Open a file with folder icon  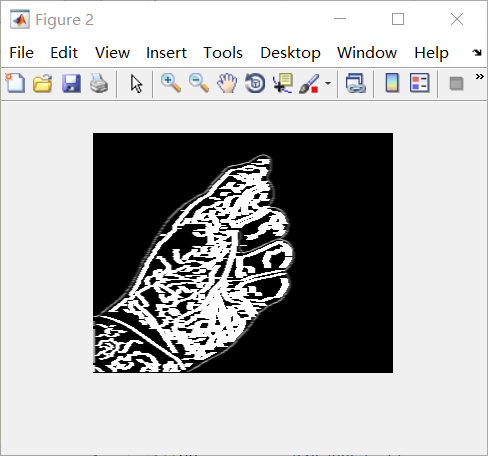tap(43, 83)
